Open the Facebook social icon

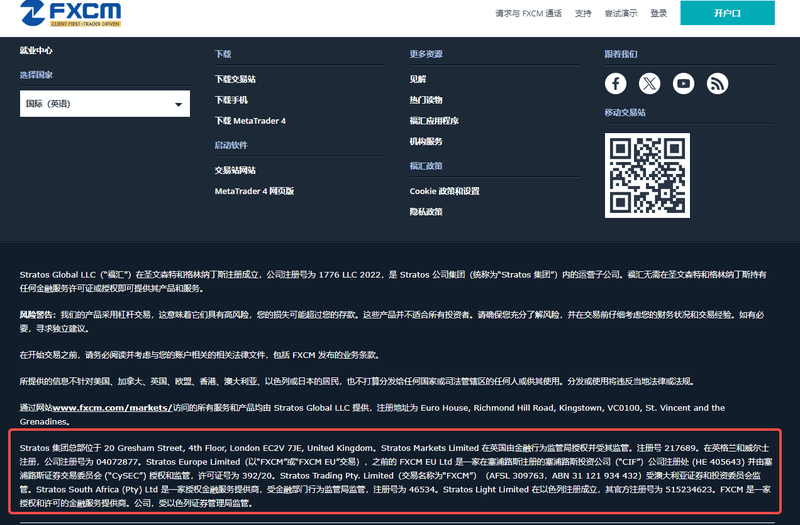pos(616,84)
